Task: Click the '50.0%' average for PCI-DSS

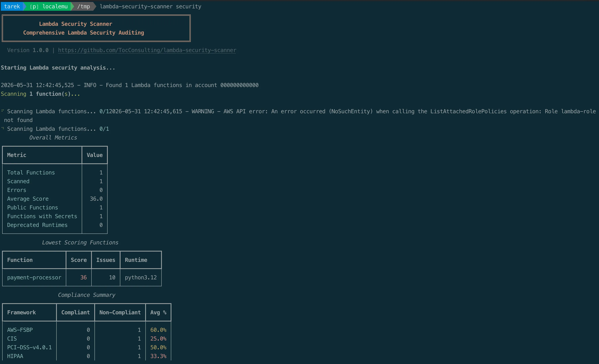Action: 158,347
